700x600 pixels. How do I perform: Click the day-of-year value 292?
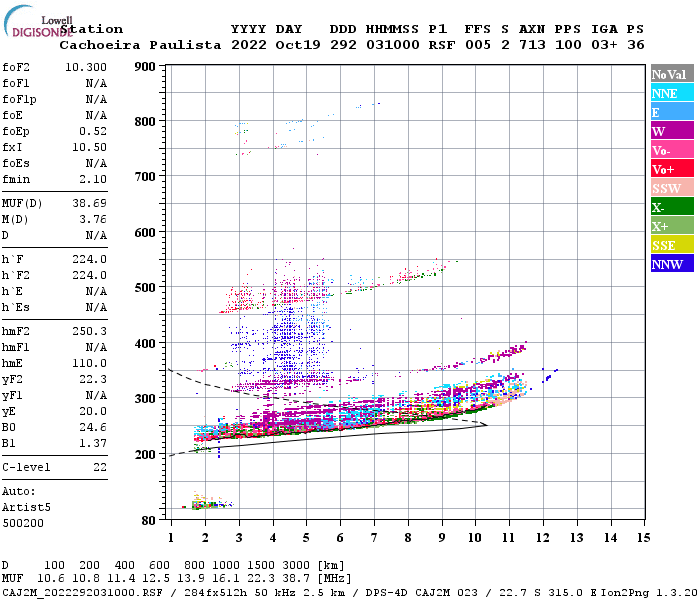(343, 45)
